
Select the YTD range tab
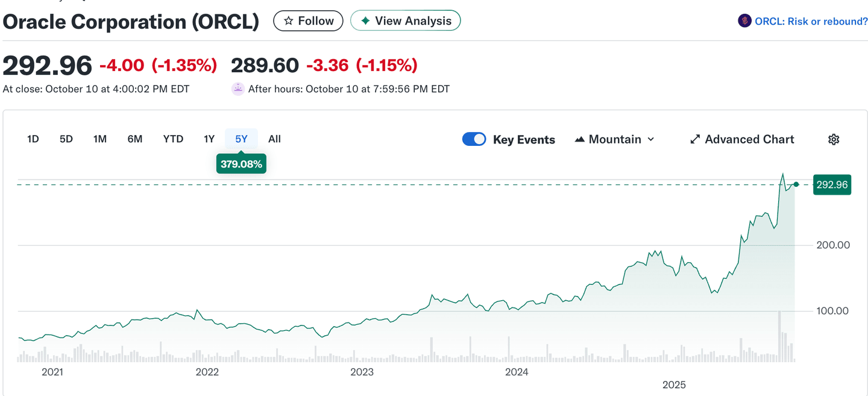[x=173, y=139]
